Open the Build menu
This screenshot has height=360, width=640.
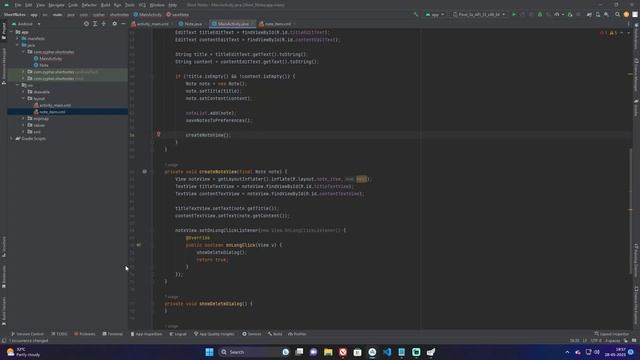pyautogui.click(x=105, y=5)
